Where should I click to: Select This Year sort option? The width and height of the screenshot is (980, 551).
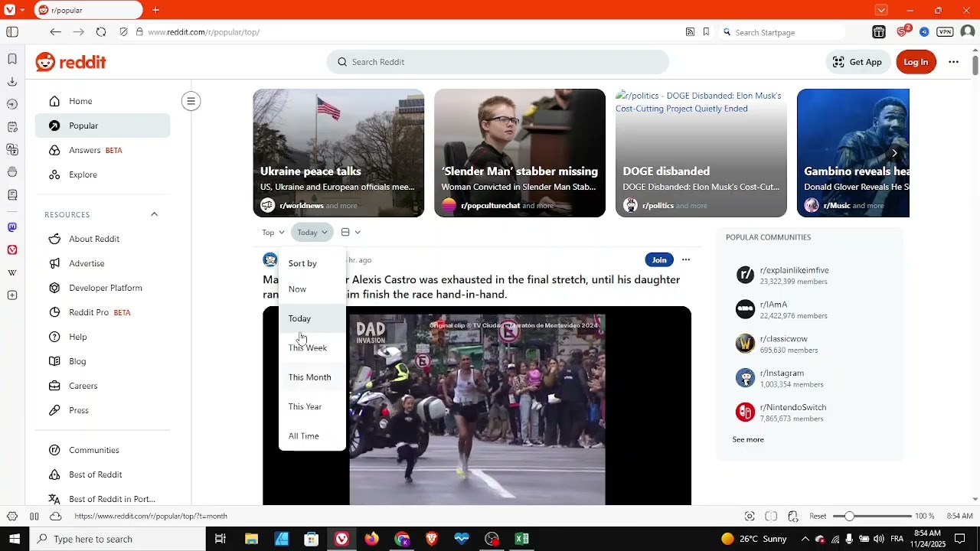click(312, 406)
